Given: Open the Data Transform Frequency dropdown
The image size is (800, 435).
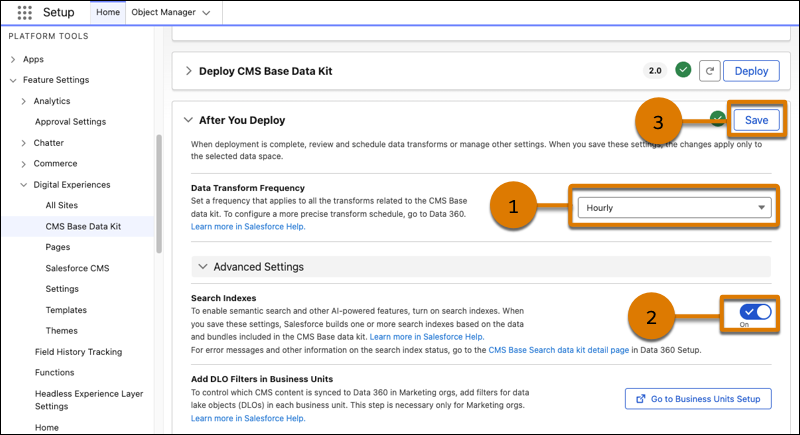Looking at the screenshot, I should [x=674, y=208].
